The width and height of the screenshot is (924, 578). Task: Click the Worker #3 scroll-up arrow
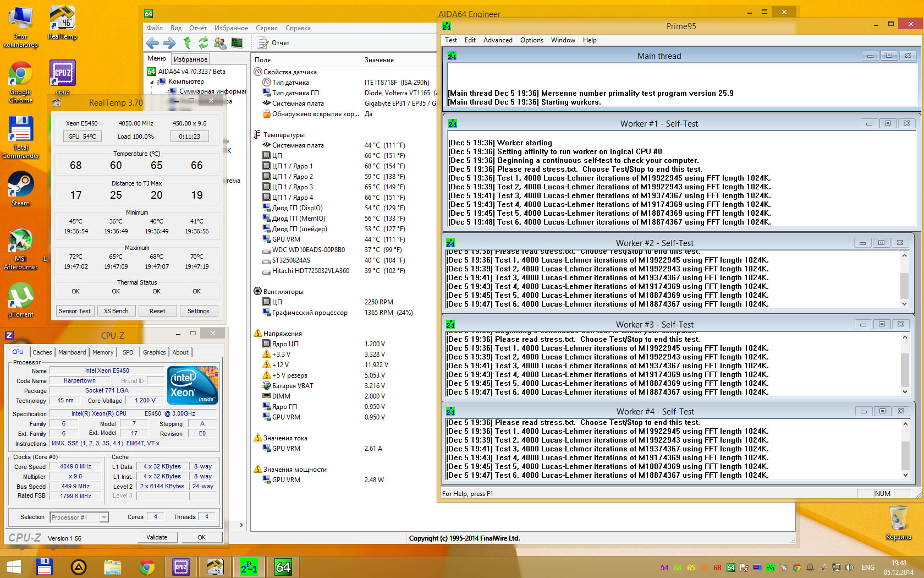click(904, 337)
